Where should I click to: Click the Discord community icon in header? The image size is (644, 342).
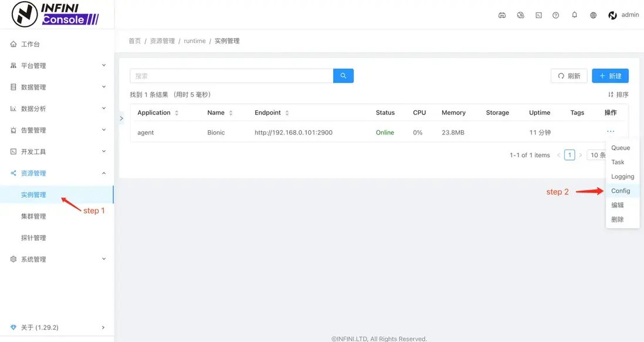point(502,15)
